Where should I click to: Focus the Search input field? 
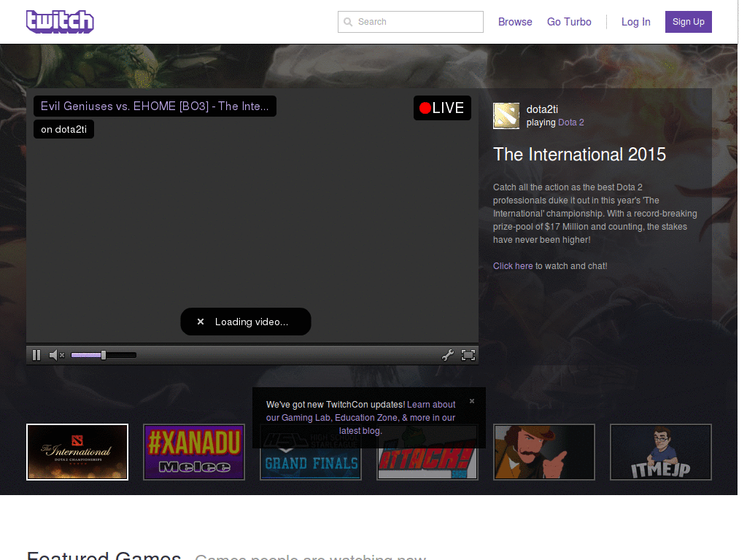(x=410, y=22)
